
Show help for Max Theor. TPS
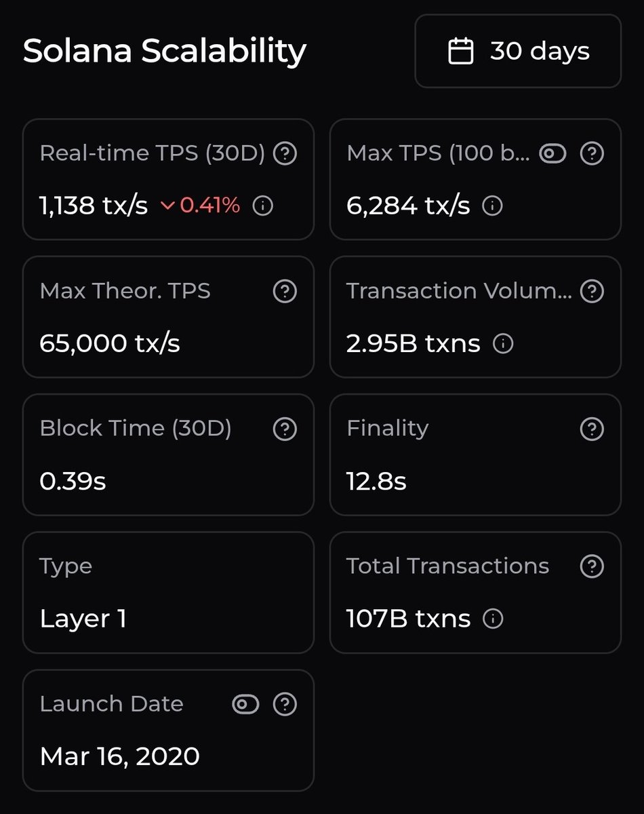tap(285, 292)
